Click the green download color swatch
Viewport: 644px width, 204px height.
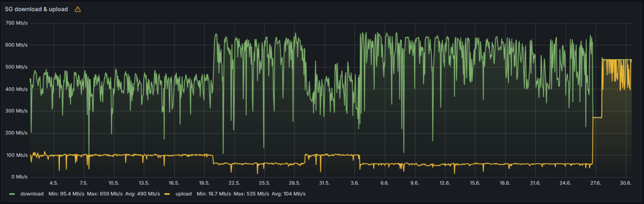[12, 194]
